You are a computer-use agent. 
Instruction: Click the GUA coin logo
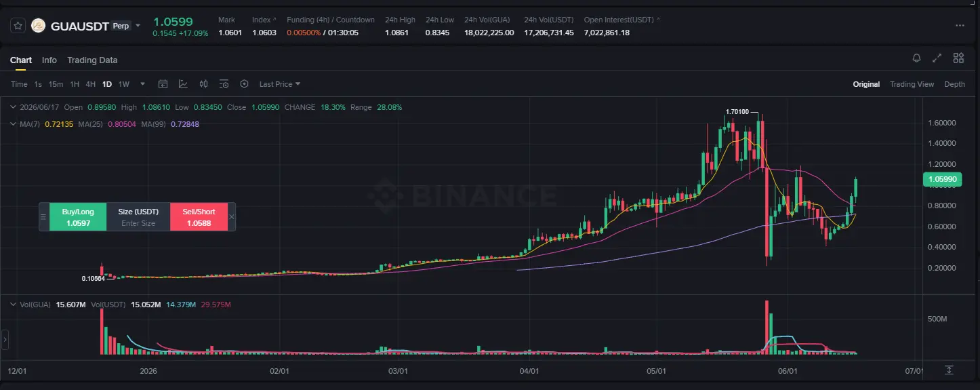(39, 25)
